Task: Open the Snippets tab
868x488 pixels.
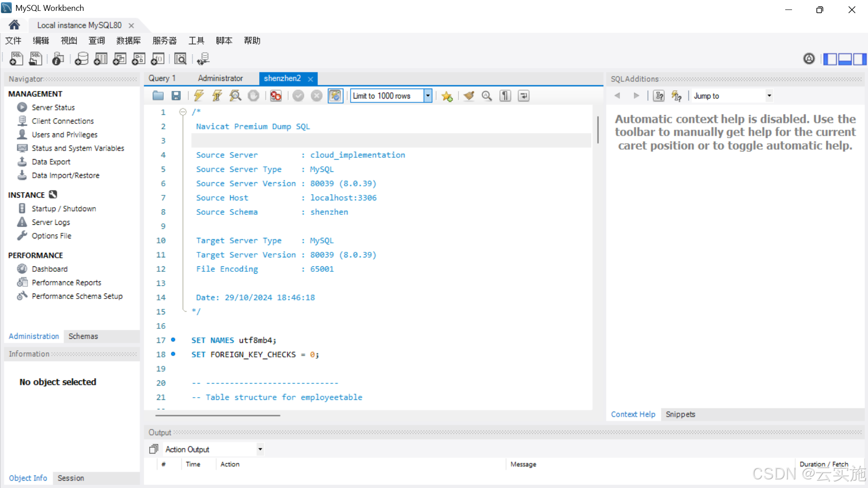Action: pos(680,414)
